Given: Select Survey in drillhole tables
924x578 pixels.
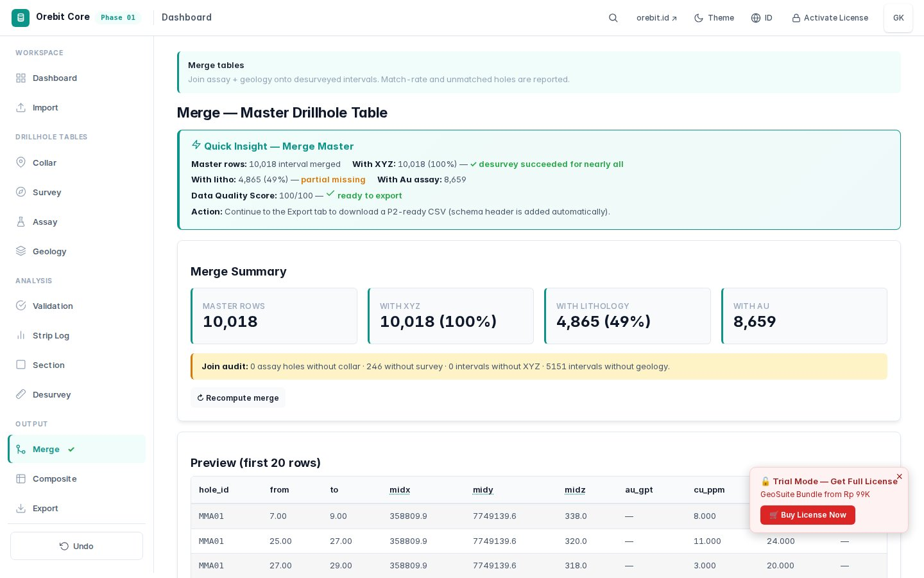Looking at the screenshot, I should coord(76,193).
